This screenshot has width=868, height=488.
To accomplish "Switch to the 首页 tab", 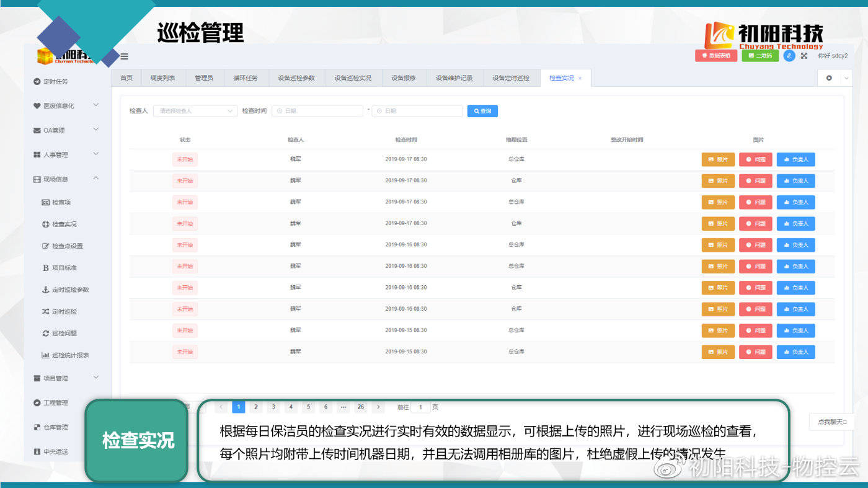I will 126,78.
